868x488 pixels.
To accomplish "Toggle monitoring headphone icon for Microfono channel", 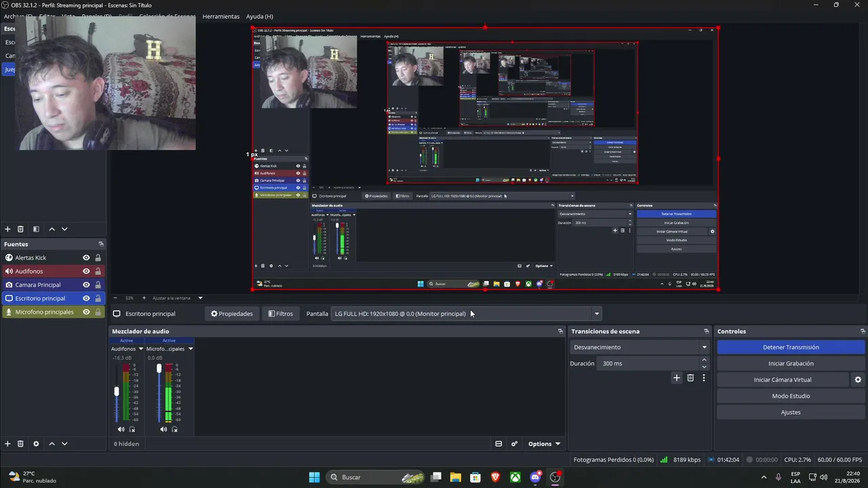I will pyautogui.click(x=174, y=429).
